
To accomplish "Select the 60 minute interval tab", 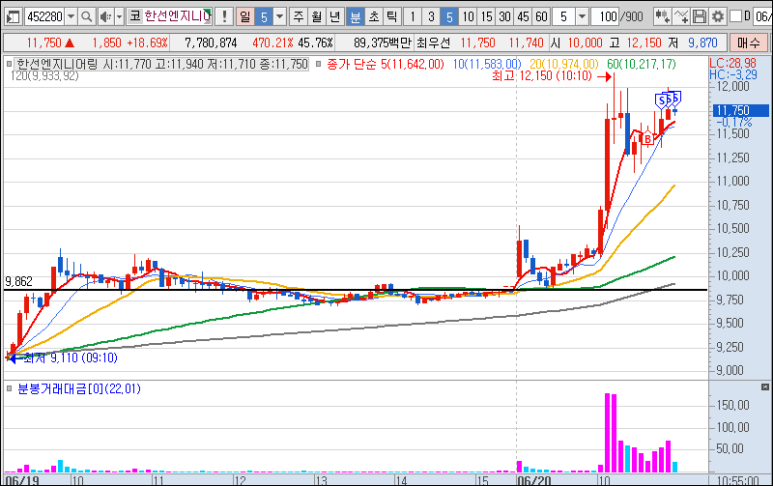I will [541, 17].
